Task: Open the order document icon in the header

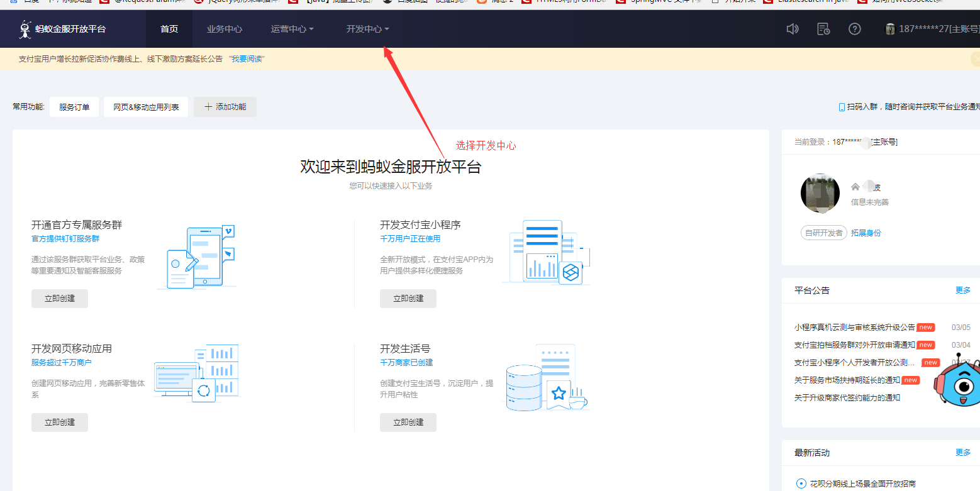Action: pos(823,29)
